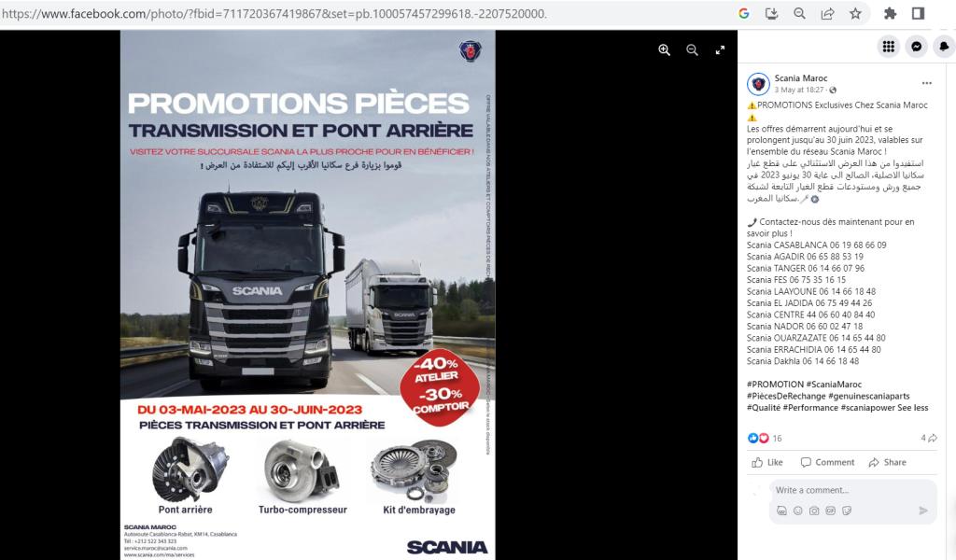The width and height of the screenshot is (956, 560).
Task: Open Messenger chats
Action: [917, 47]
